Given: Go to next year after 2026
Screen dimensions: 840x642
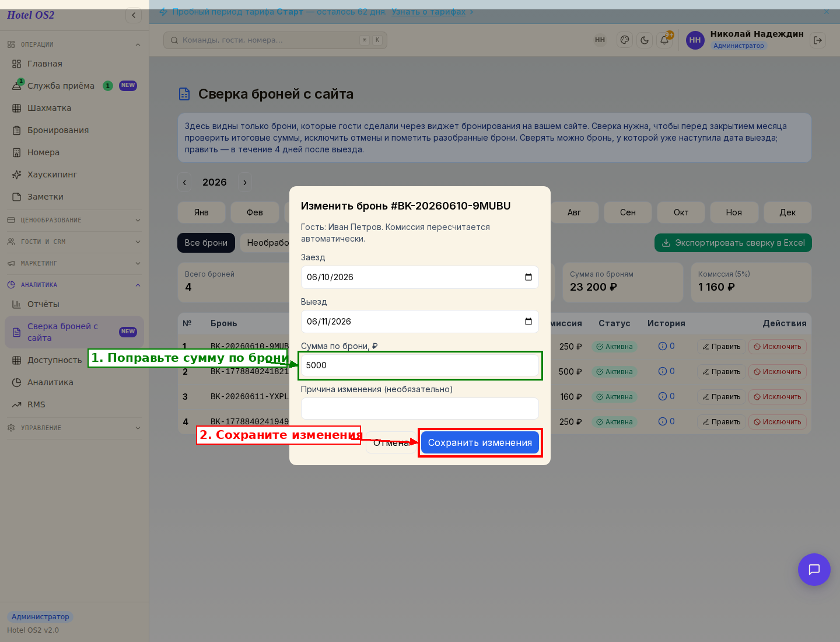Looking at the screenshot, I should click(245, 182).
